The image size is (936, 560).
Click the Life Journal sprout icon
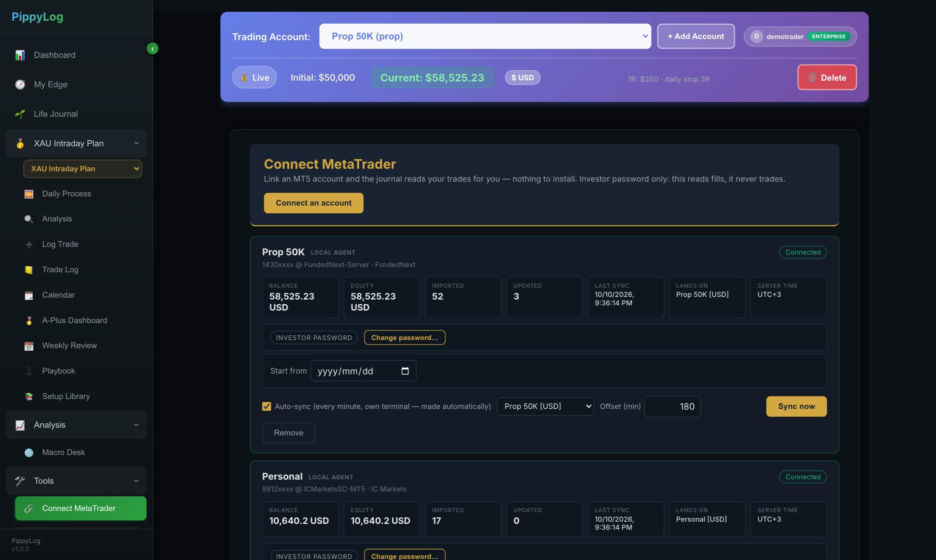[x=20, y=114]
